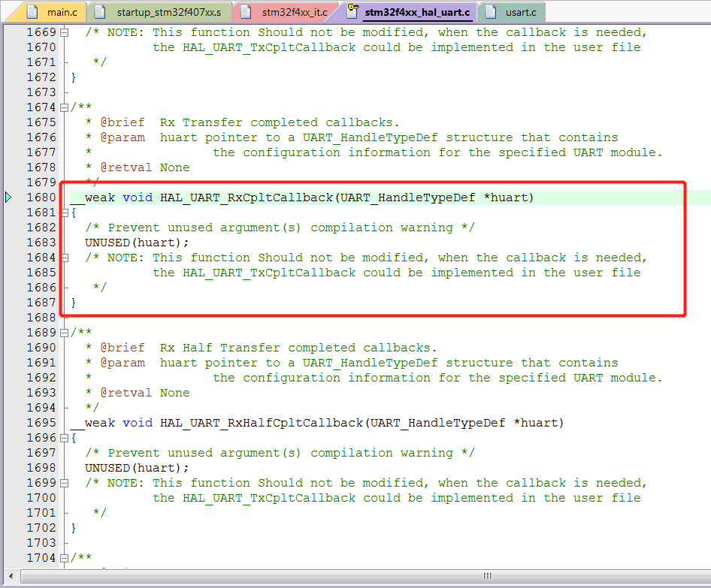
Task: Click HAL_UART_TxCpltCallback text on line 1670
Action: pos(269,47)
